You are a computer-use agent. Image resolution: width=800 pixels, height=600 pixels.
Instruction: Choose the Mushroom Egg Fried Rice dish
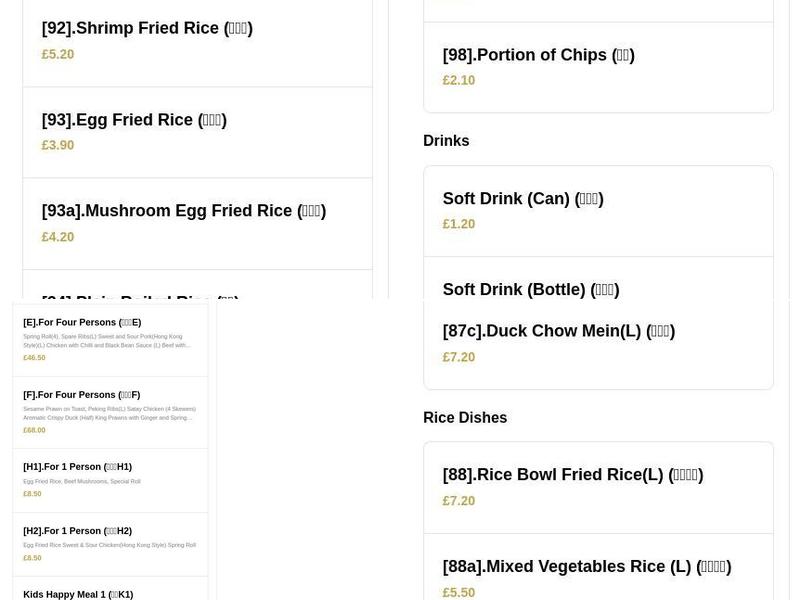[184, 211]
